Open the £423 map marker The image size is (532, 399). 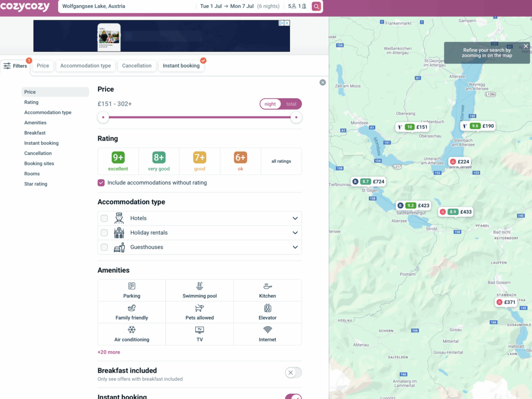414,205
